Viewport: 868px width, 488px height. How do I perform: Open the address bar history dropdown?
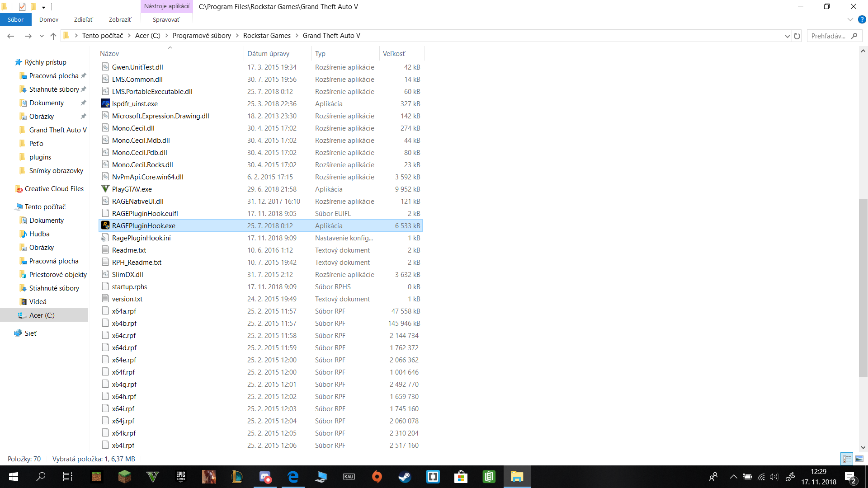point(787,36)
